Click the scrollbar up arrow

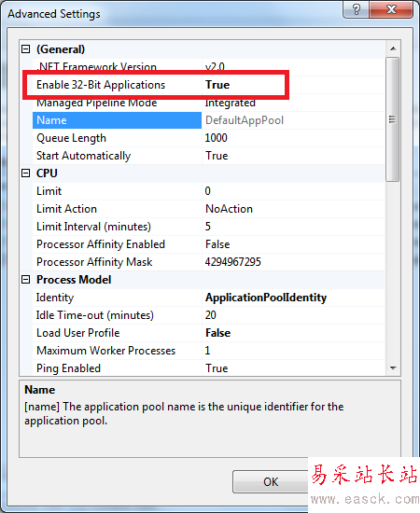coord(393,49)
